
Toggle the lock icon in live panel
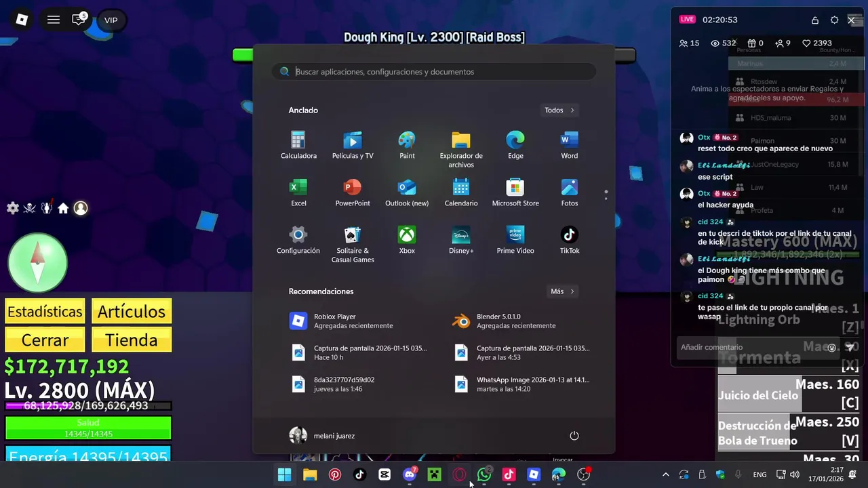815,20
